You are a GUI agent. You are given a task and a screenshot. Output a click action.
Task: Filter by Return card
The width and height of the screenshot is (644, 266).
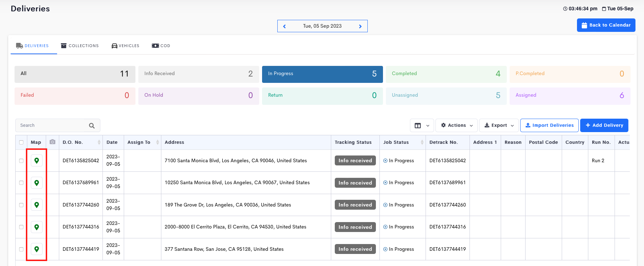point(322,96)
